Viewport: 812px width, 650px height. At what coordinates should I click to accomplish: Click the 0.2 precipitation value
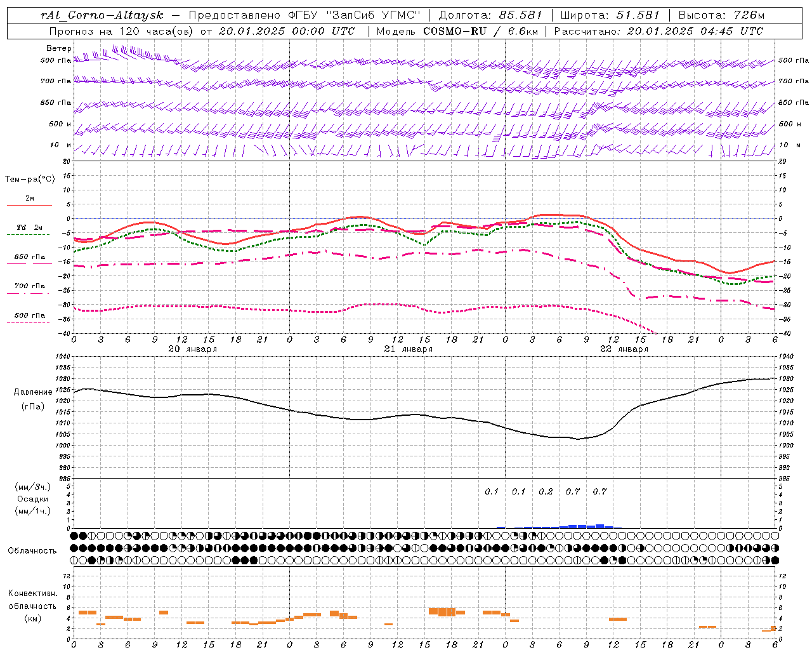coord(546,491)
